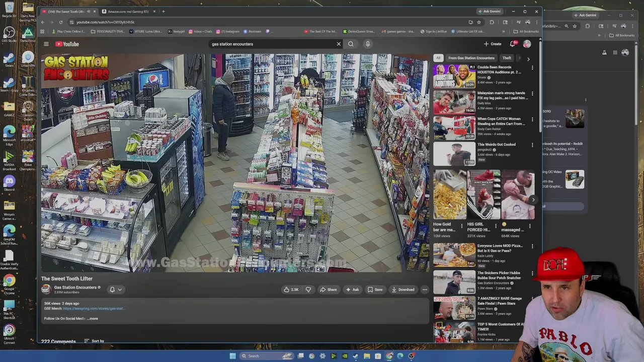Expand the description with ...more
644x362 pixels.
tap(93, 318)
